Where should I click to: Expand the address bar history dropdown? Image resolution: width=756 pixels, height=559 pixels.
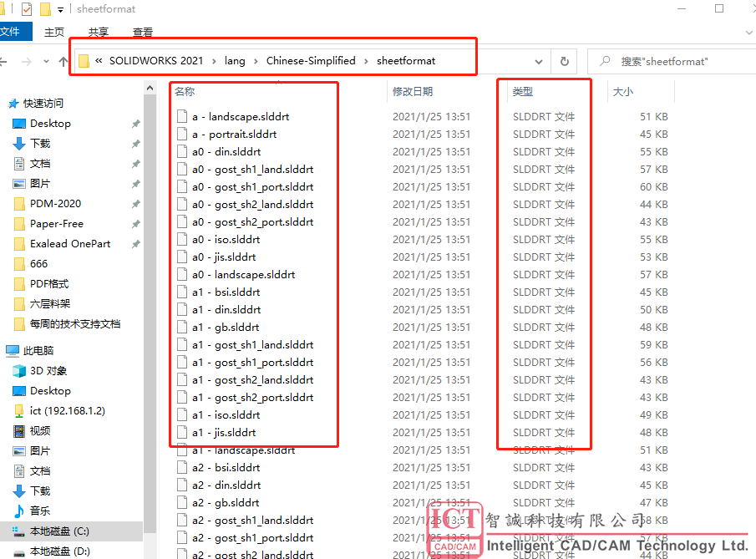539,62
